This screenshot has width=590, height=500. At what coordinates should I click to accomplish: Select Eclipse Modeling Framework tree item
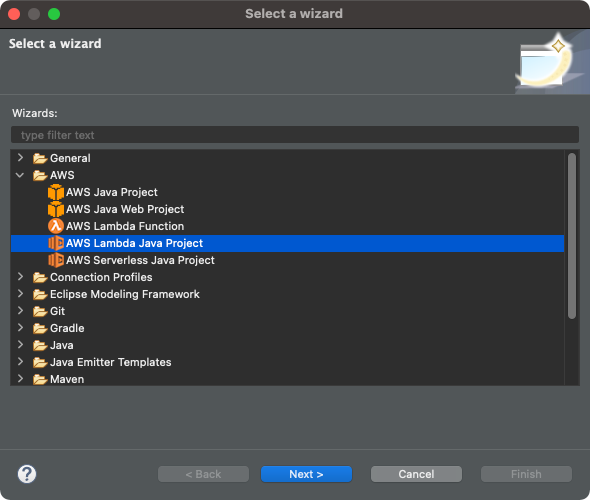click(x=125, y=294)
